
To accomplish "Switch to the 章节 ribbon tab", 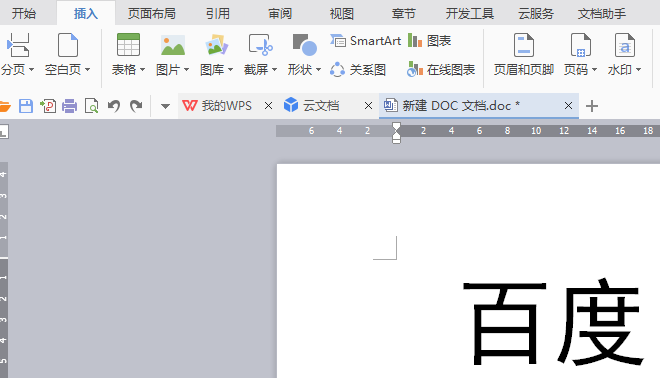I will pyautogui.click(x=404, y=13).
